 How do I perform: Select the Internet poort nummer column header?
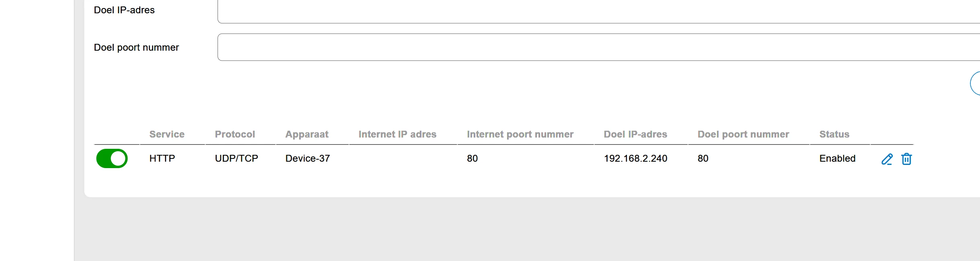click(520, 134)
